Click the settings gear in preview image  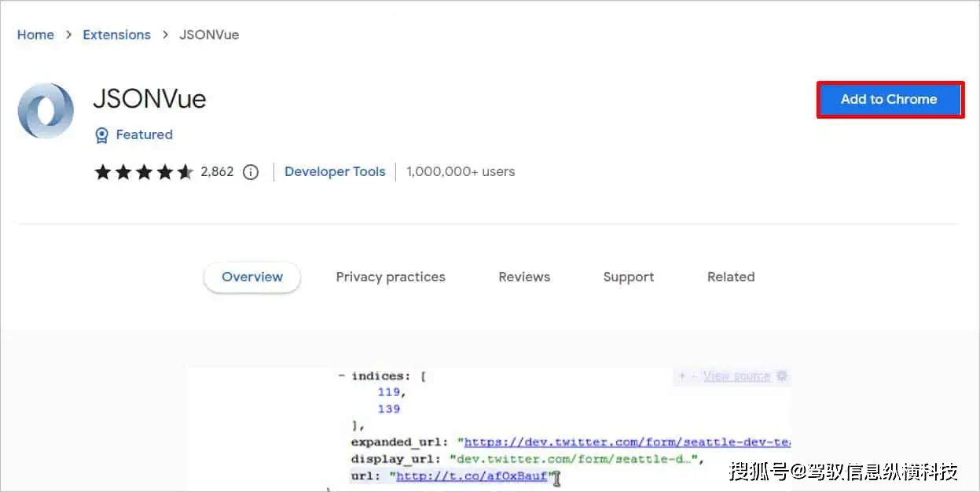click(x=782, y=376)
